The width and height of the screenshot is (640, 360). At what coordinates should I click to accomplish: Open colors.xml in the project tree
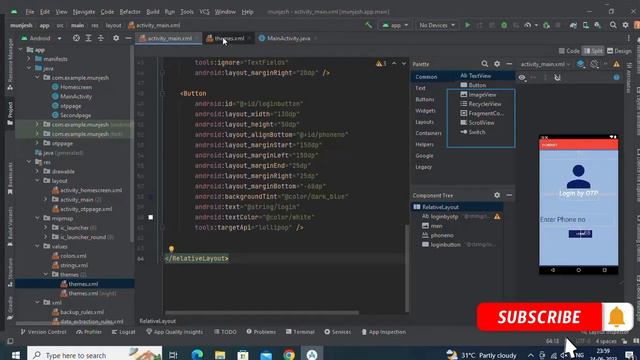pyautogui.click(x=69, y=256)
